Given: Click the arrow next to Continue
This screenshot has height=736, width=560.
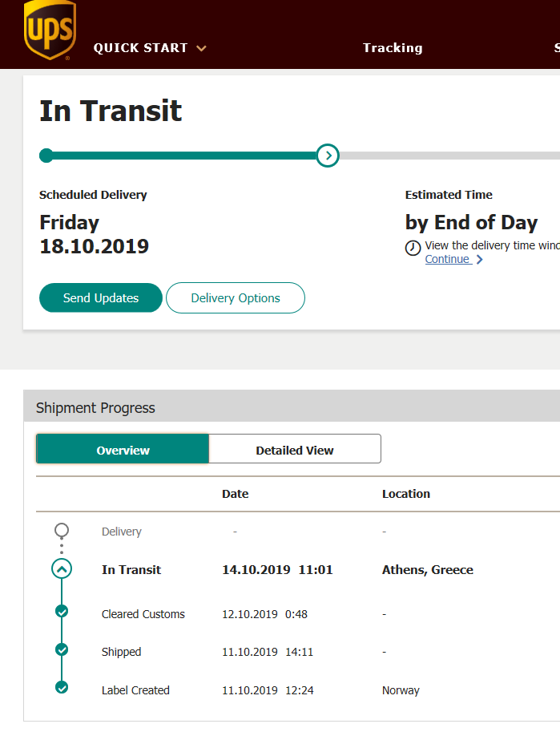Looking at the screenshot, I should coord(479,260).
